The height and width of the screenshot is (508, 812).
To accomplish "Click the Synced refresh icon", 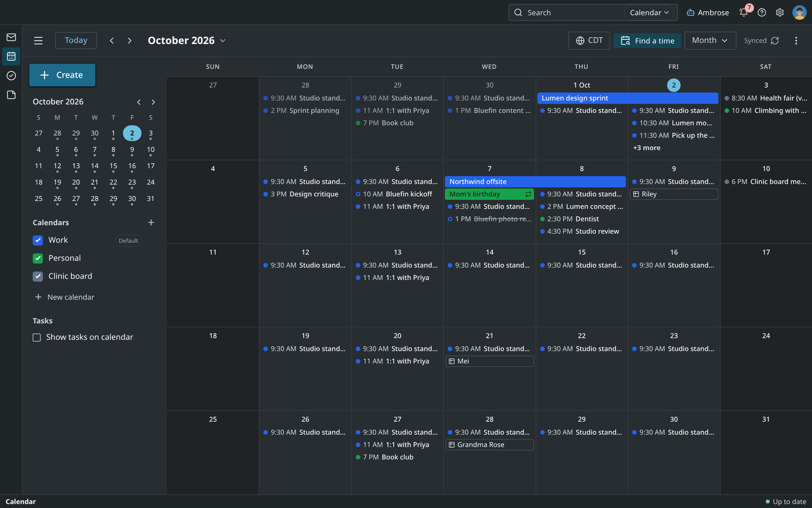I will (775, 41).
